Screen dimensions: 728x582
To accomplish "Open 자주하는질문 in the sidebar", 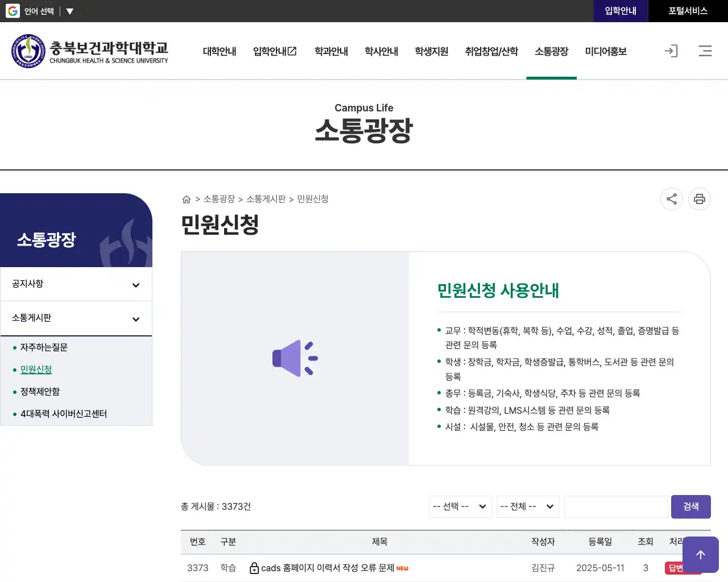I will point(44,347).
